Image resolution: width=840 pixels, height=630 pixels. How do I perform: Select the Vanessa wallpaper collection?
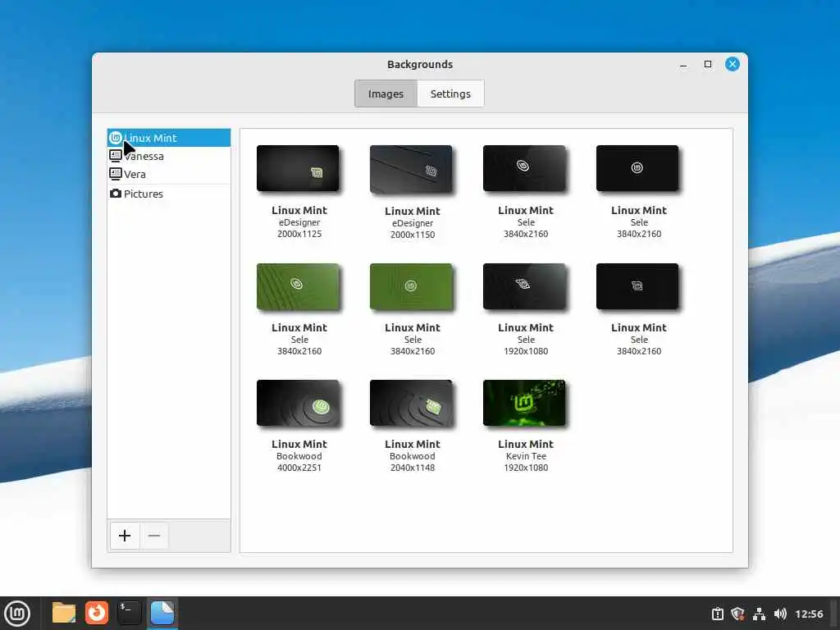[169, 156]
